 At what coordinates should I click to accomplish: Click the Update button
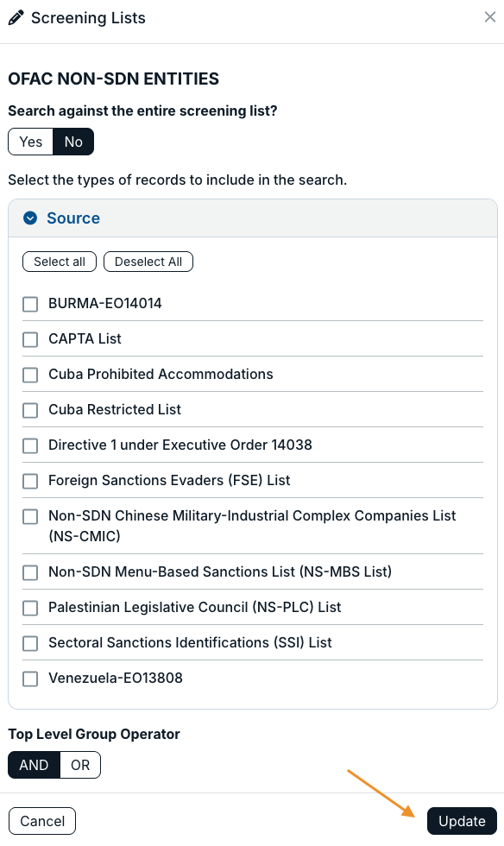point(462,821)
